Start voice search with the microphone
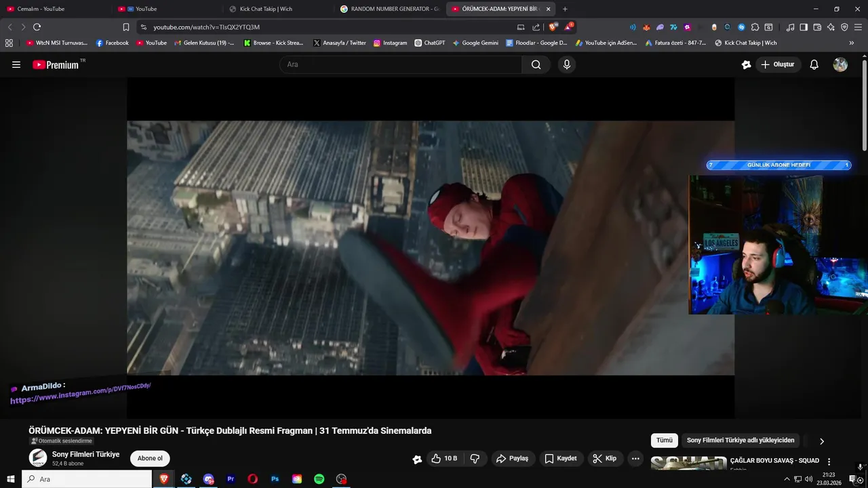Screen dimensions: 868x488 pos(567,64)
